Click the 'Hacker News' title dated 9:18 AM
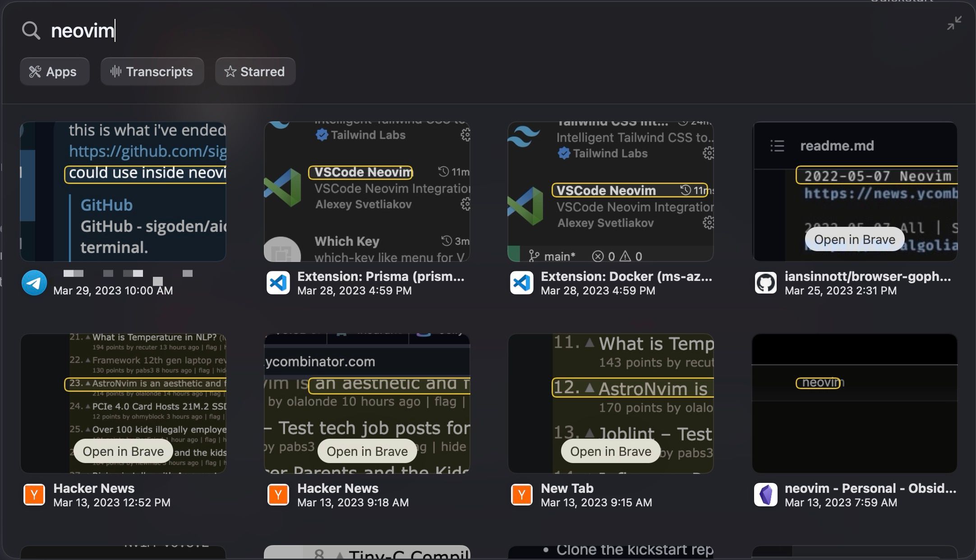The width and height of the screenshot is (976, 560). tap(338, 488)
